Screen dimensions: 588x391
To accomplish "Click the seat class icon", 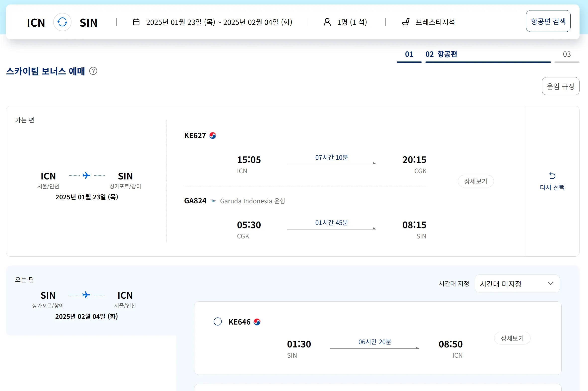I will [x=406, y=22].
